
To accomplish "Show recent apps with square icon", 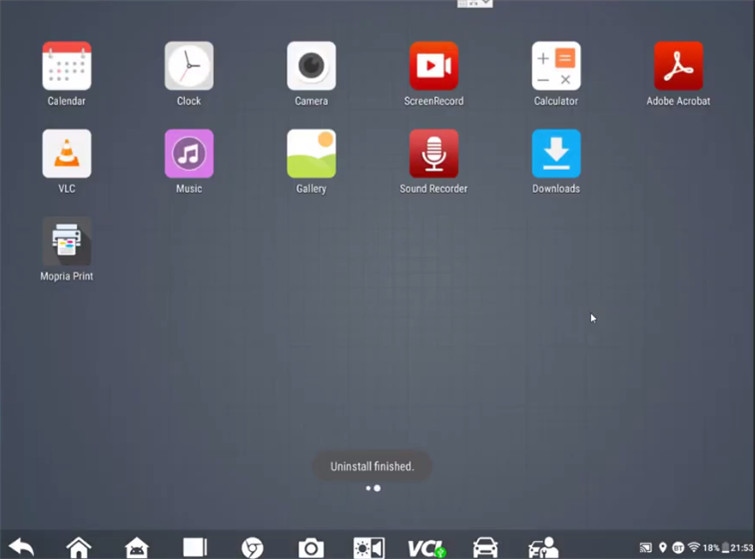I will coord(195,547).
